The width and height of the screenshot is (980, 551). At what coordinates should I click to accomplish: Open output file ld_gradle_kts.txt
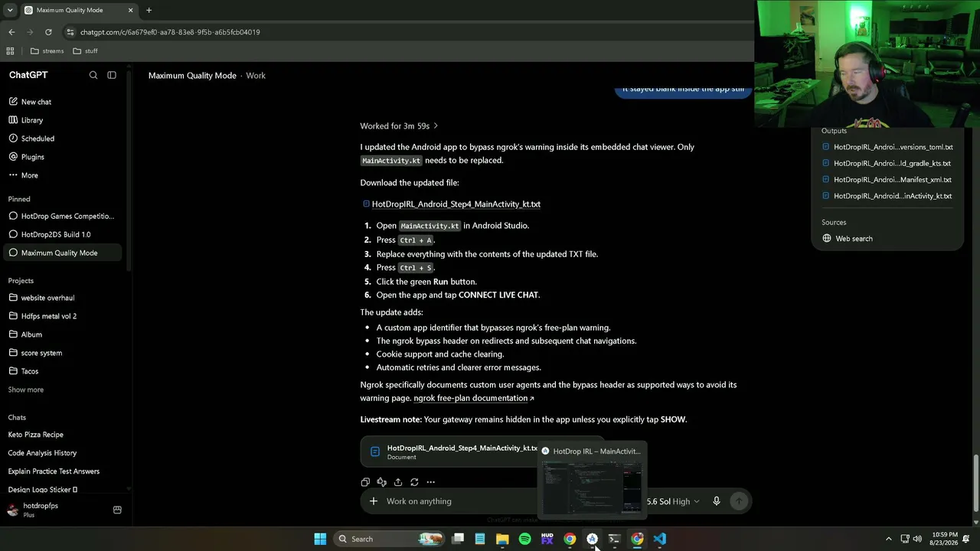tap(887, 163)
